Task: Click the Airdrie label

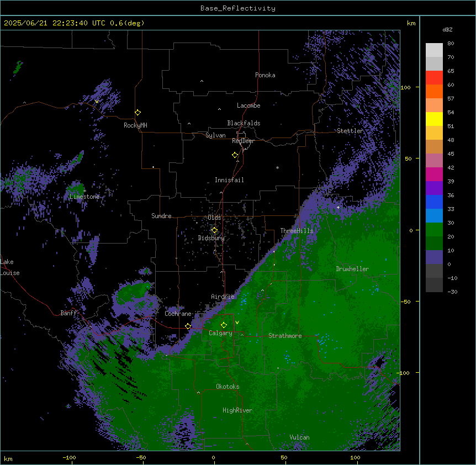Action: point(223,297)
